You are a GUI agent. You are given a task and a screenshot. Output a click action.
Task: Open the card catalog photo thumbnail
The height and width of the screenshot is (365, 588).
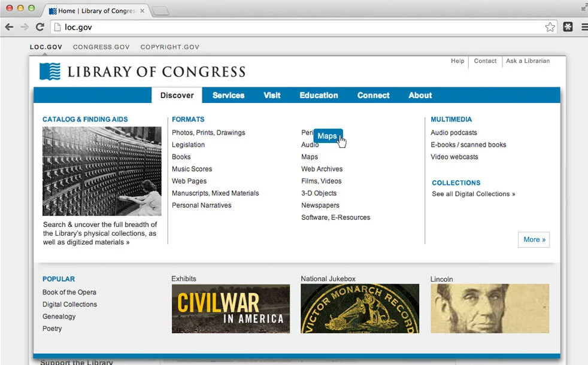point(102,171)
